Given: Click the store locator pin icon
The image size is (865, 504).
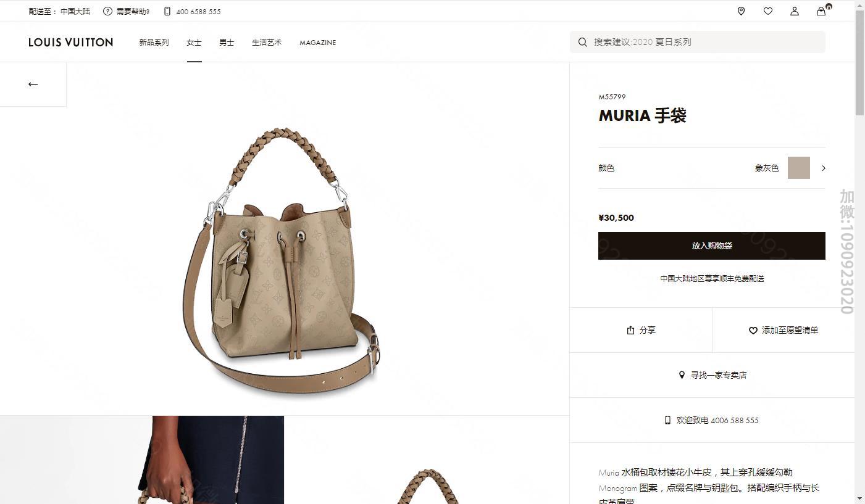Looking at the screenshot, I should 741,11.
